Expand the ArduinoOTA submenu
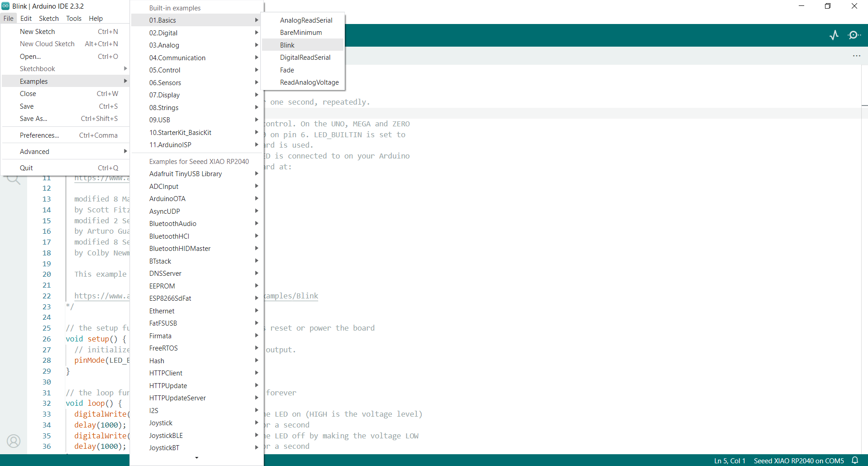This screenshot has height=466, width=868. tap(197, 199)
